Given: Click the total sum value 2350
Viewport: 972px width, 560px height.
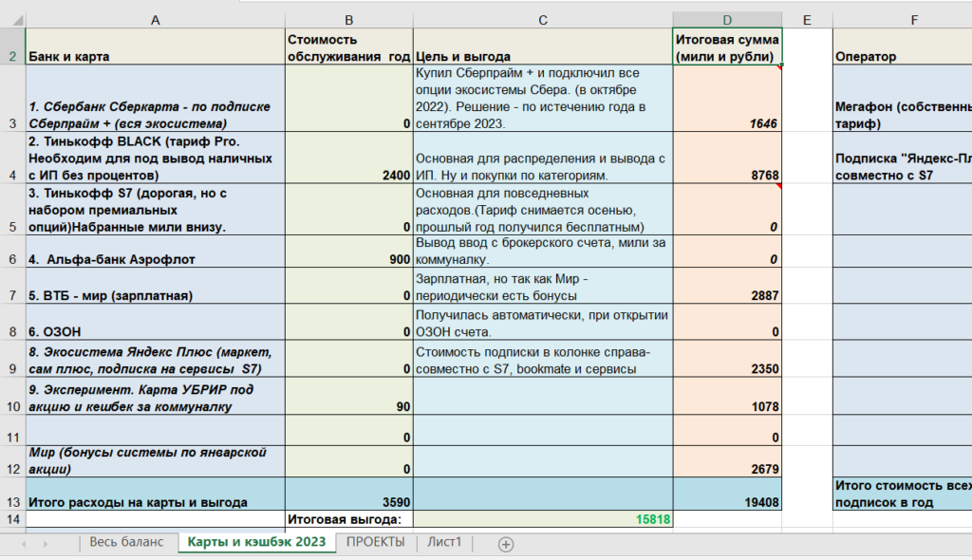Looking at the screenshot, I should [x=727, y=359].
